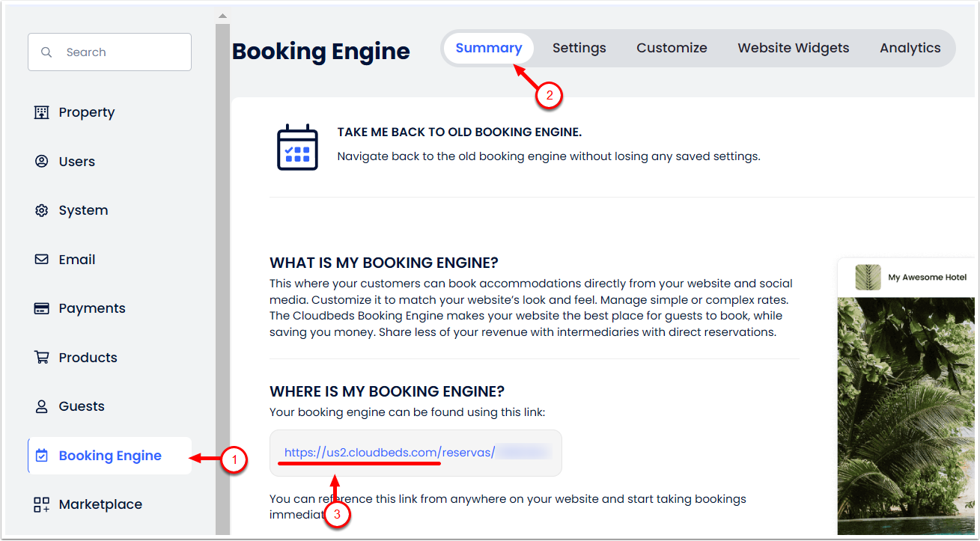
Task: Click the Products shopping cart icon
Action: [42, 358]
